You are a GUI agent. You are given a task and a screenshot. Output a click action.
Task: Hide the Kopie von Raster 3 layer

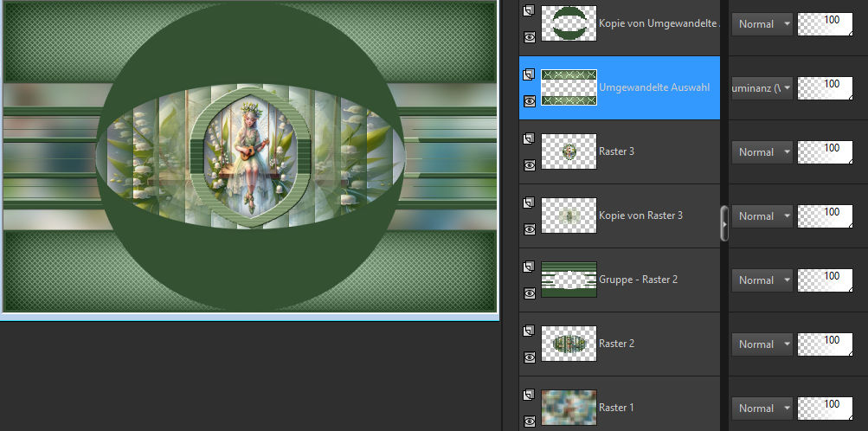pos(530,229)
